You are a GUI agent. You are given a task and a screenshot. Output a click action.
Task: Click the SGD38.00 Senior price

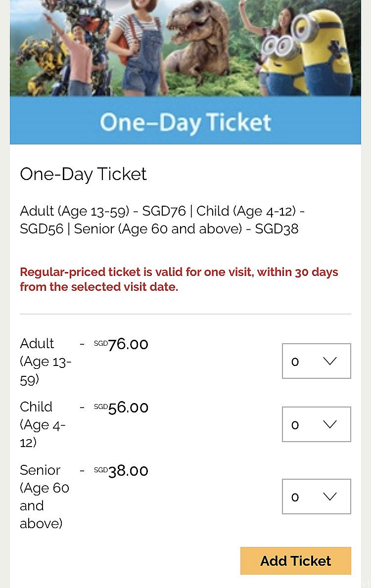[121, 471]
